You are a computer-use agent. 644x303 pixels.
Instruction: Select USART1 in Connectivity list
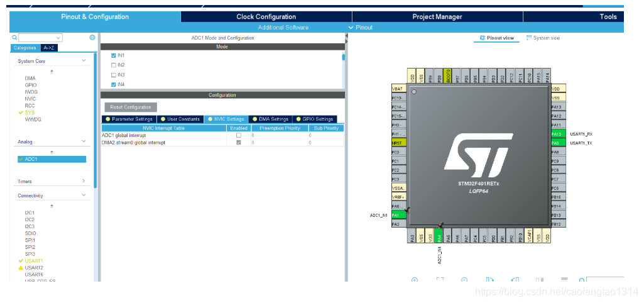(34, 261)
